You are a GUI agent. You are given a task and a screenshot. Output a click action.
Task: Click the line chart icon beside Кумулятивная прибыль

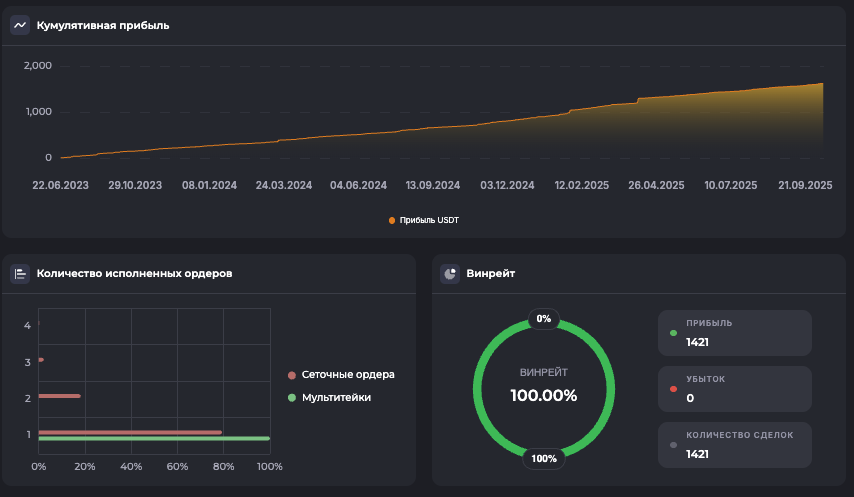coord(20,25)
